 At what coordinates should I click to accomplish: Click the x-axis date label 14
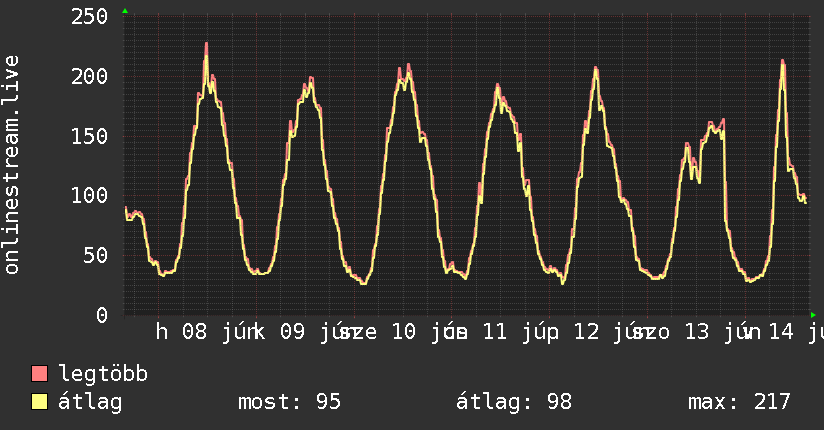(x=781, y=332)
